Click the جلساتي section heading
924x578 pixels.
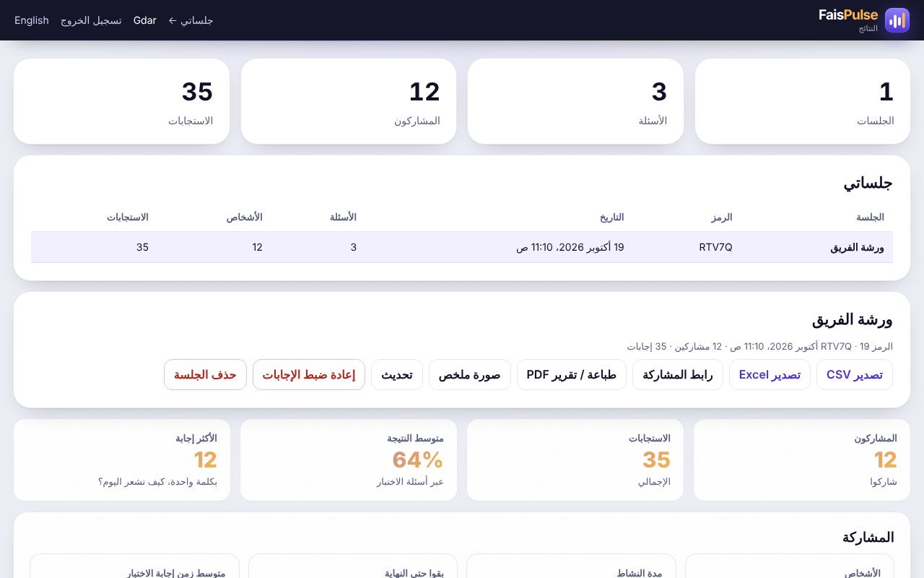pyautogui.click(x=868, y=183)
